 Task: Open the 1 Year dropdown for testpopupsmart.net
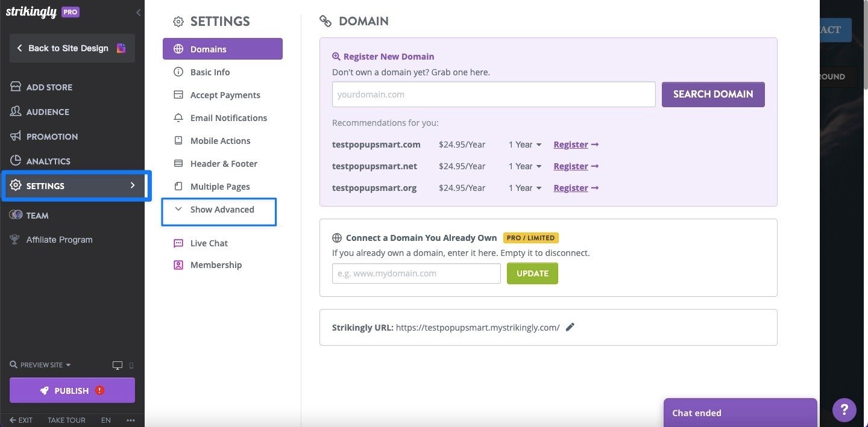(525, 166)
